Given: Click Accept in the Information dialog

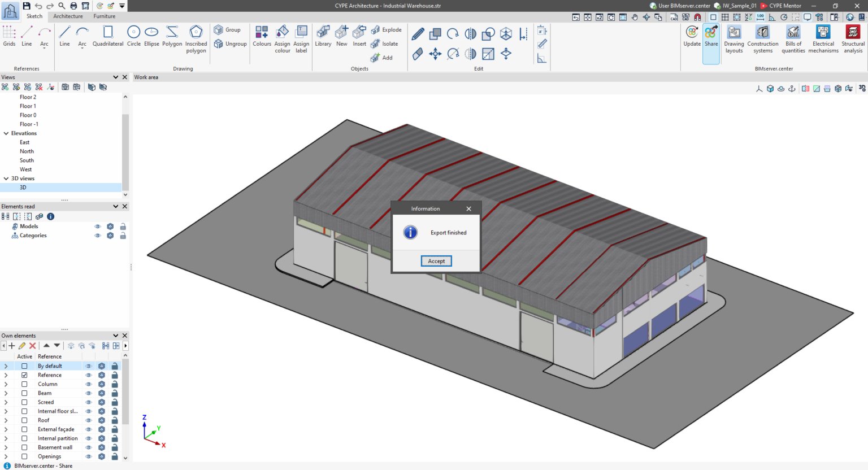Looking at the screenshot, I should 436,261.
